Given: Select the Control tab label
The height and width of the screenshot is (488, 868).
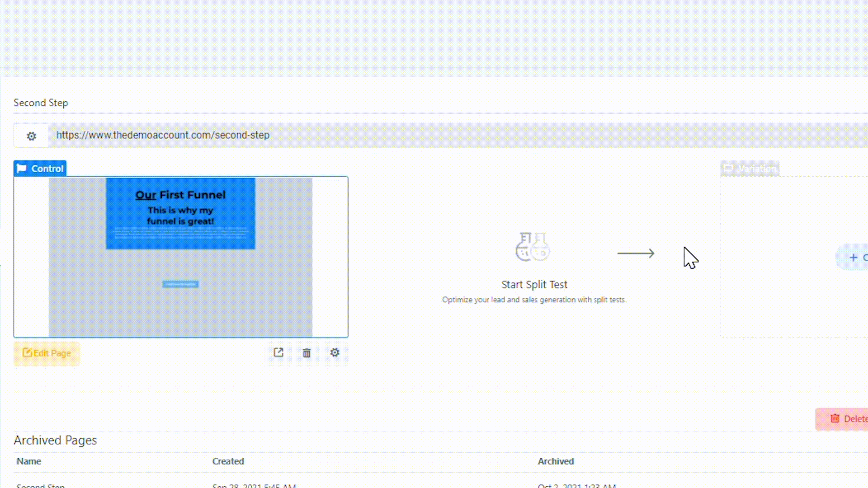Looking at the screenshot, I should tap(47, 169).
